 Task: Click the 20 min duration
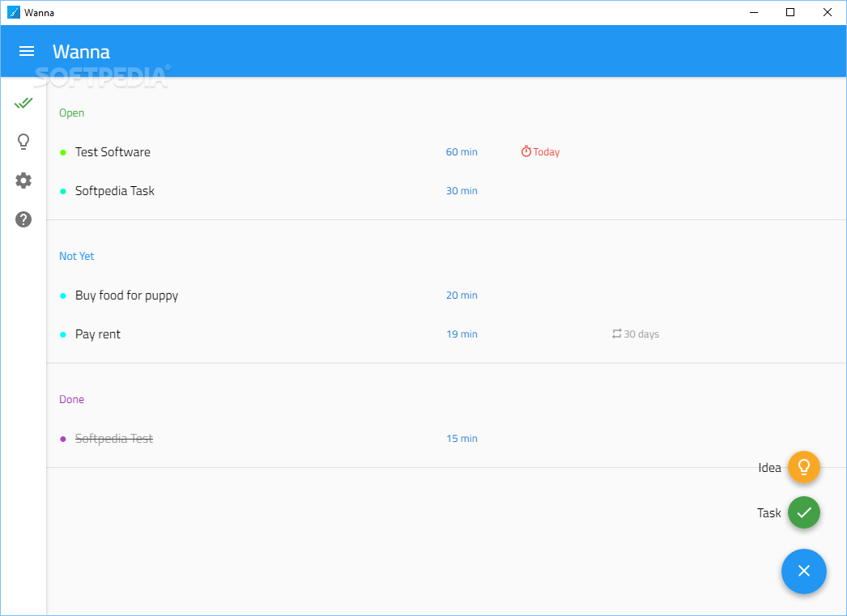point(462,295)
